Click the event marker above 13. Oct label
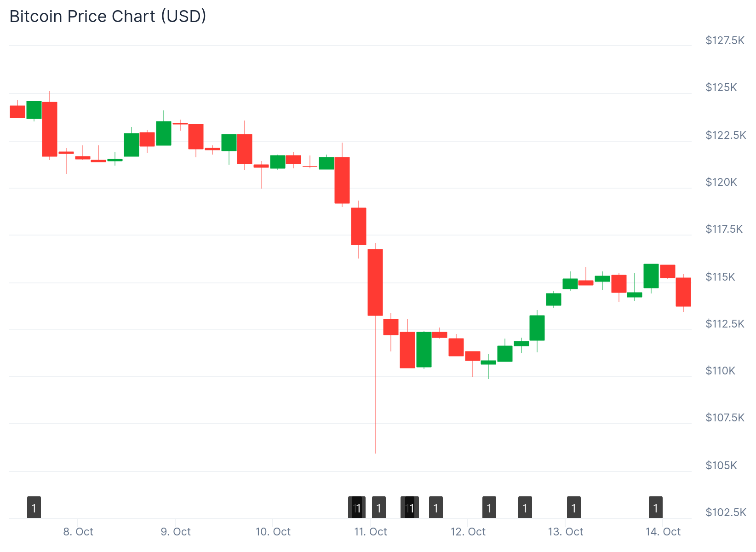This screenshot has width=756, height=552. pyautogui.click(x=573, y=507)
